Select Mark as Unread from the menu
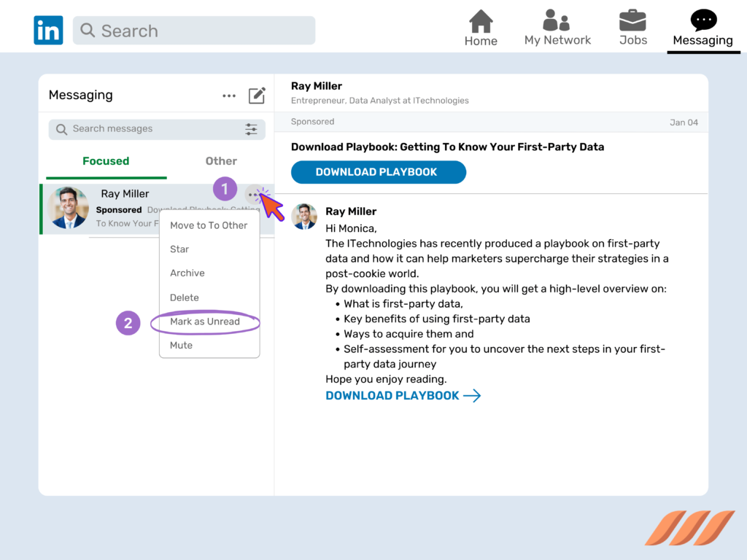 205,322
